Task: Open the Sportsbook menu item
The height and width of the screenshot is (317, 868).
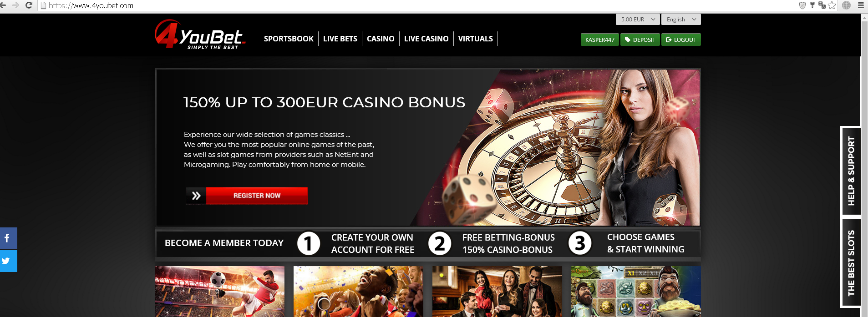Action: point(289,39)
